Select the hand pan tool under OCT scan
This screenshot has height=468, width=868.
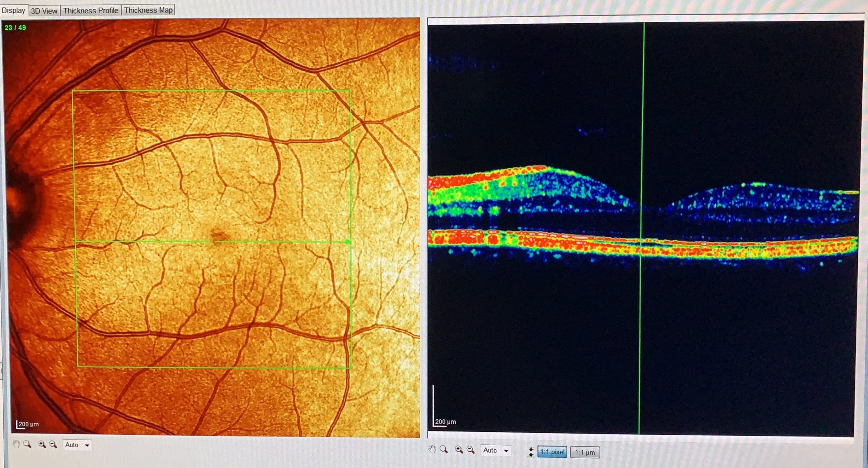(x=432, y=450)
